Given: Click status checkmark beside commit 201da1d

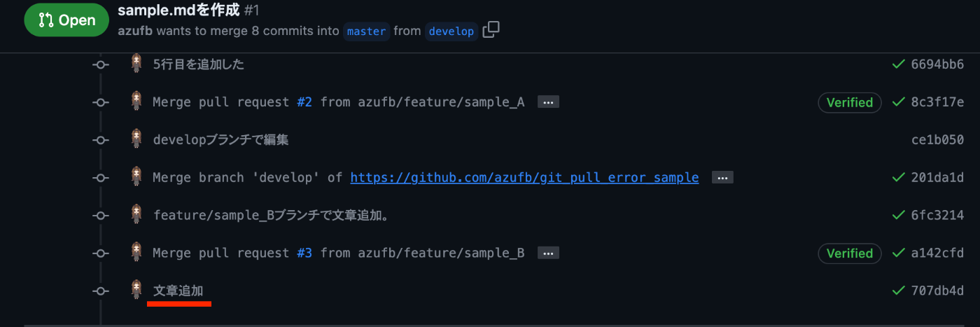Looking at the screenshot, I should click(x=899, y=178).
